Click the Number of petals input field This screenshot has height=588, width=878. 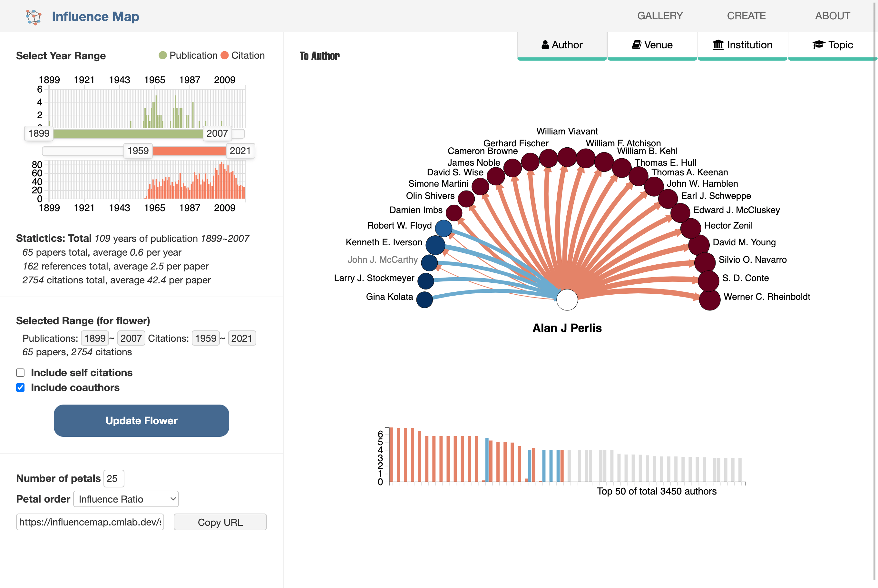coord(113,478)
